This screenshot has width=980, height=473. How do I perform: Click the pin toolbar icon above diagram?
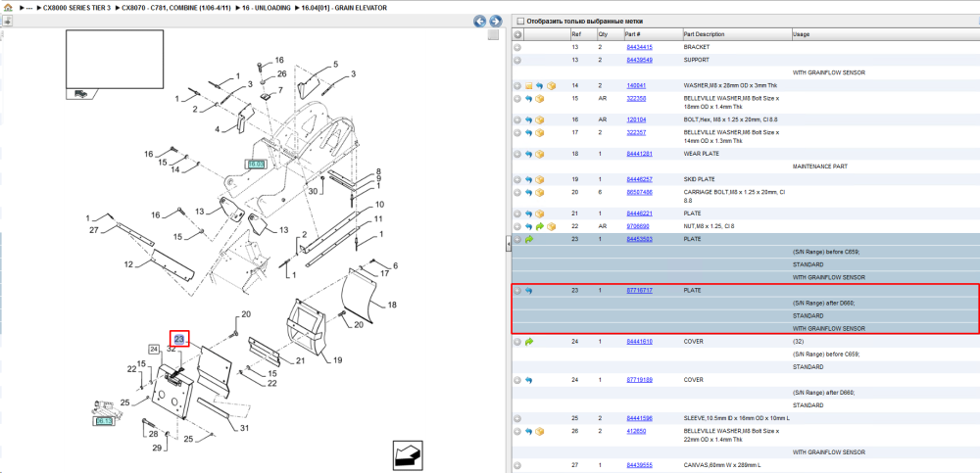[8, 20]
